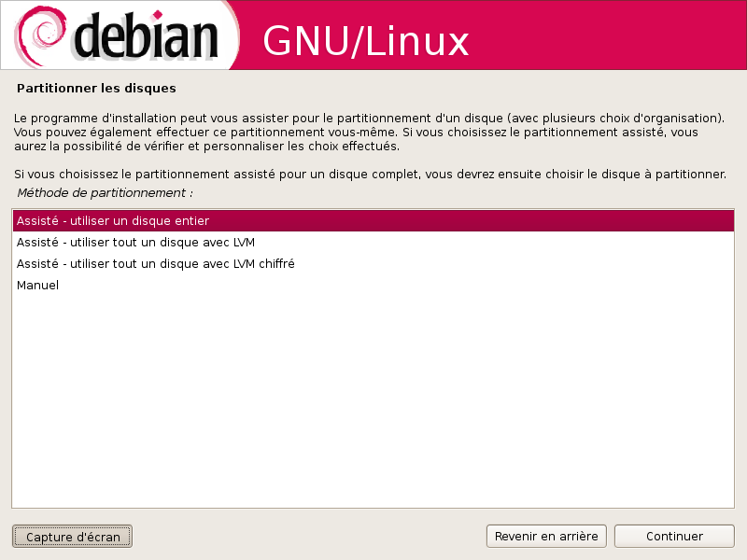Screen dimensions: 747x560
Task: Select the Manuel partitioning method
Action: (x=373, y=286)
